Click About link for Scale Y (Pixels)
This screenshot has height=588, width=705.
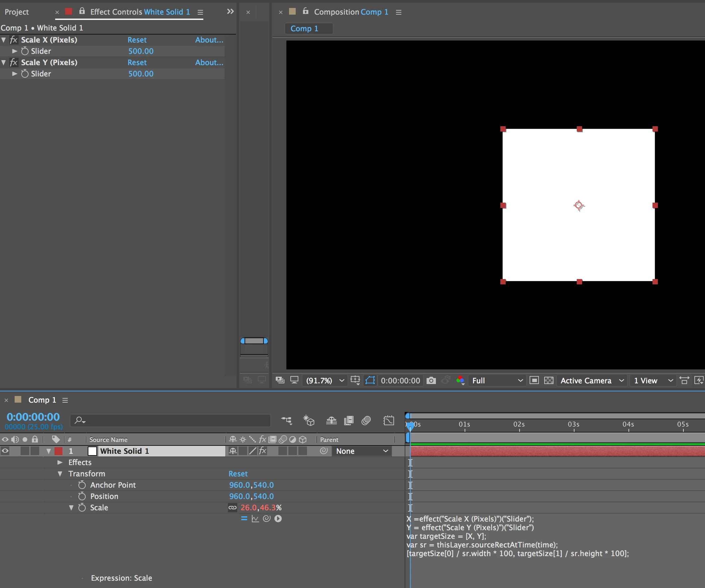[209, 62]
